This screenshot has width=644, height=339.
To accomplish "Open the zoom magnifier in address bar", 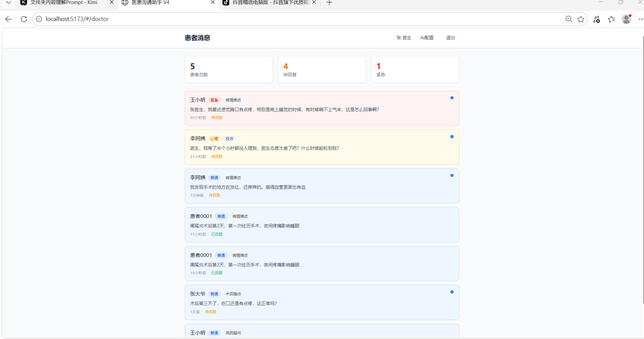I will 568,19.
